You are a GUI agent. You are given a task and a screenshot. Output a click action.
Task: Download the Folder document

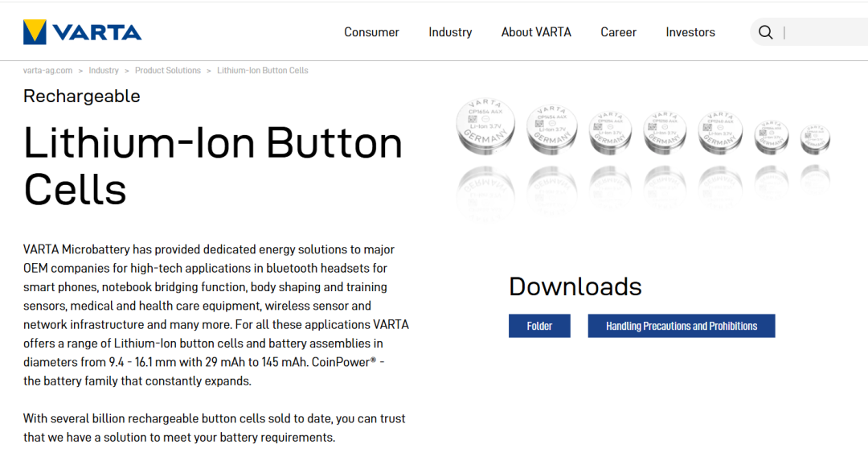point(539,326)
